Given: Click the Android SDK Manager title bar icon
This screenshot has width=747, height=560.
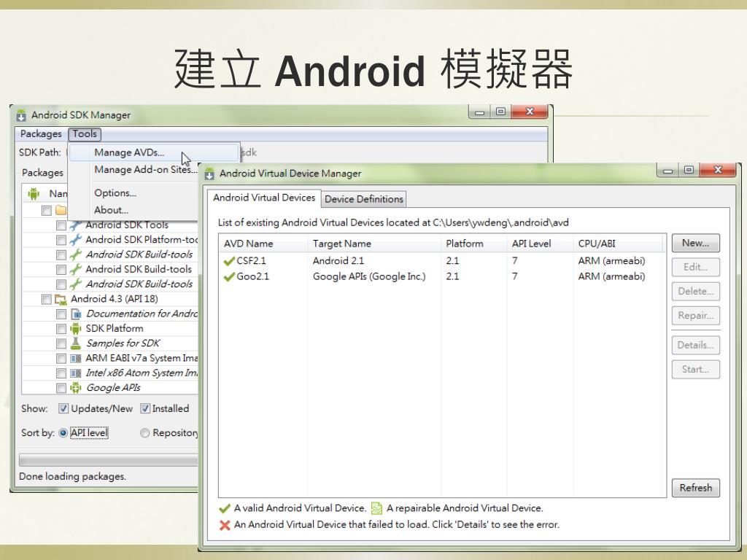Looking at the screenshot, I should coord(21,115).
